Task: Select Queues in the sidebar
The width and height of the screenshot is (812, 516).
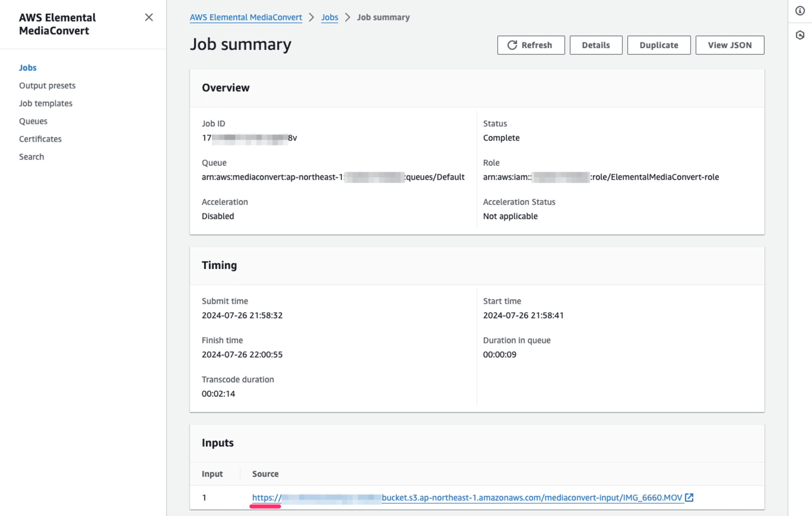Action: pos(33,121)
